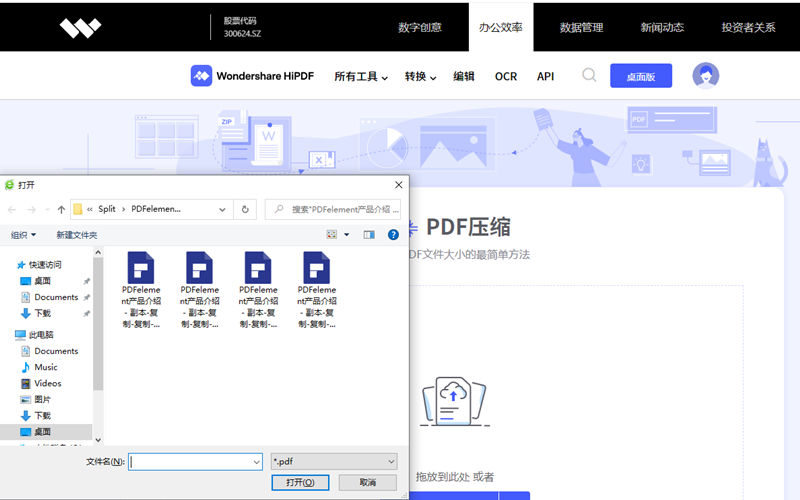Open the 组织 dropdown in dialog

tap(23, 235)
